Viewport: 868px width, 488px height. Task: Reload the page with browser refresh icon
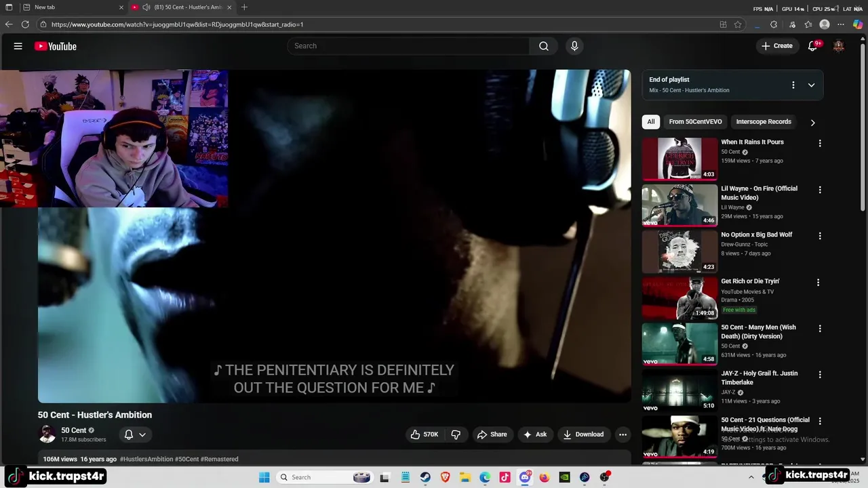point(25,24)
